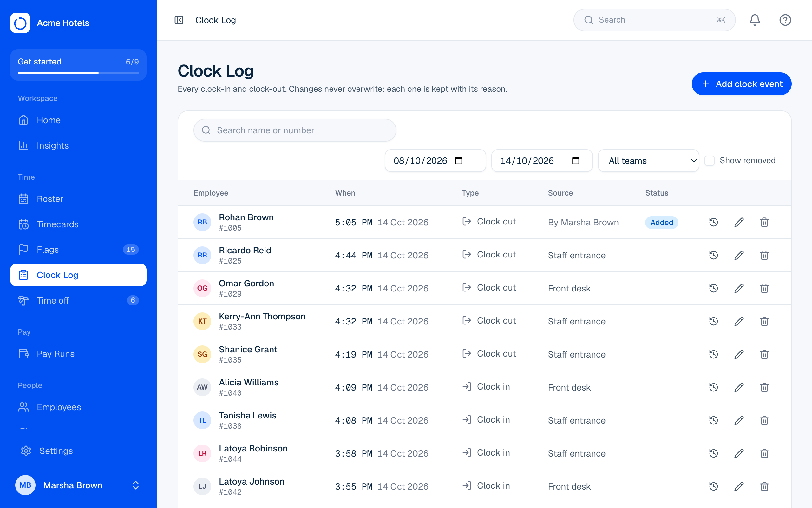Click employee name Kerry-Ann Thompson
Viewport: 812px width, 508px height.
(262, 317)
